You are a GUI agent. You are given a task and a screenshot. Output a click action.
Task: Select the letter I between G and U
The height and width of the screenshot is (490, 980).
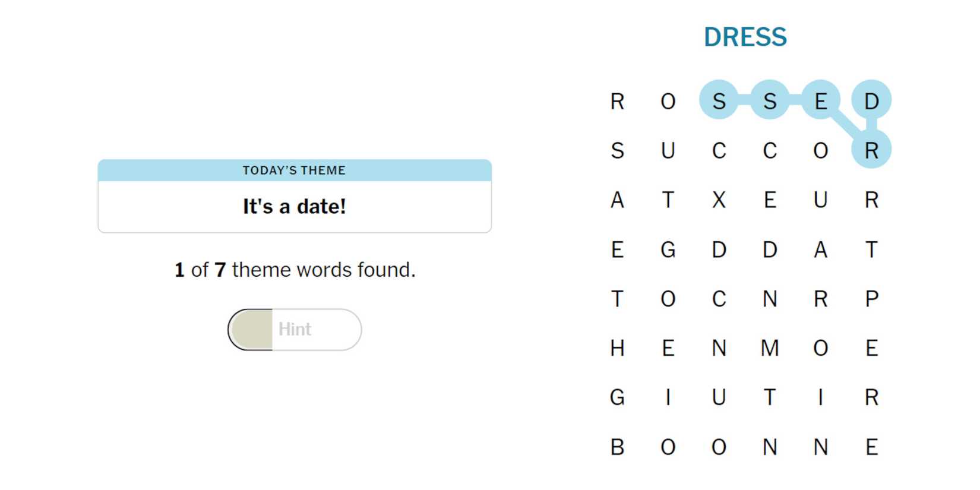(668, 397)
